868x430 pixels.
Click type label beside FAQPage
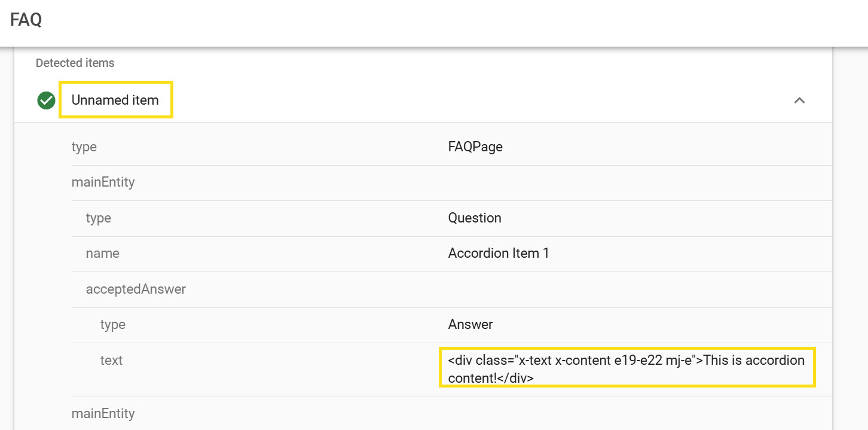(x=84, y=147)
